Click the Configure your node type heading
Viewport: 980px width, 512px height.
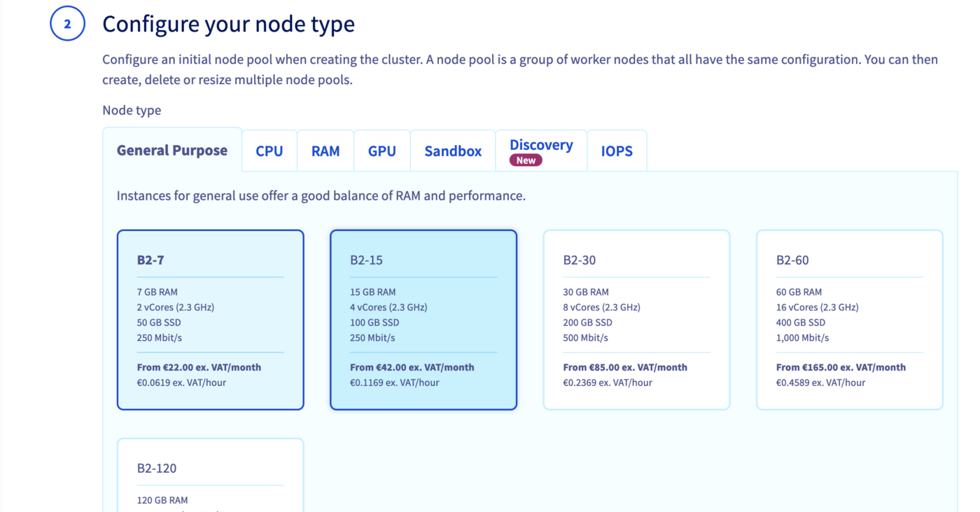[228, 23]
